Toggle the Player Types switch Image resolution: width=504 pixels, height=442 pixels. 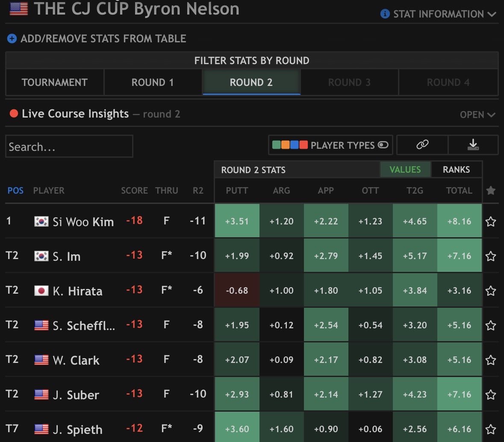[x=383, y=145]
